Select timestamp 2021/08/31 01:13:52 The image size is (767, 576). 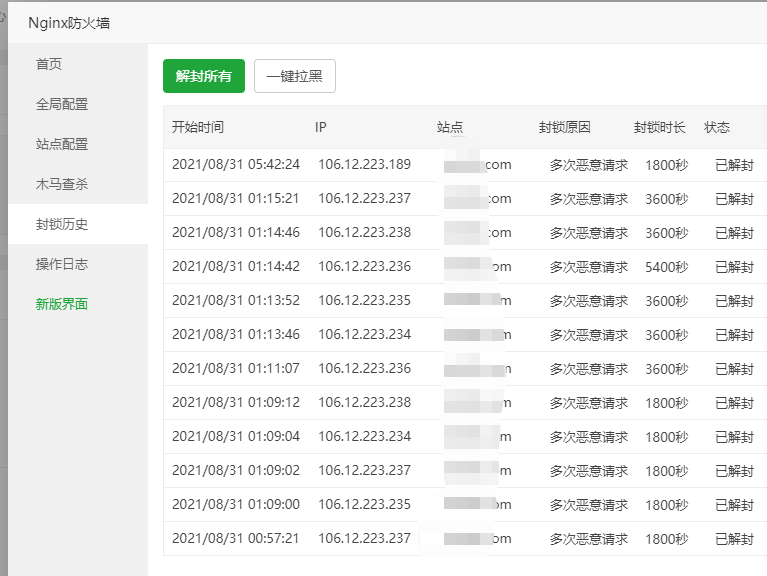tap(236, 300)
